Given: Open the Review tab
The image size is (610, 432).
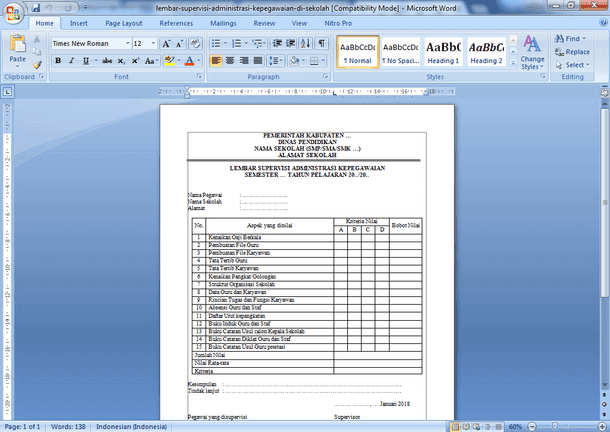Looking at the screenshot, I should click(265, 23).
